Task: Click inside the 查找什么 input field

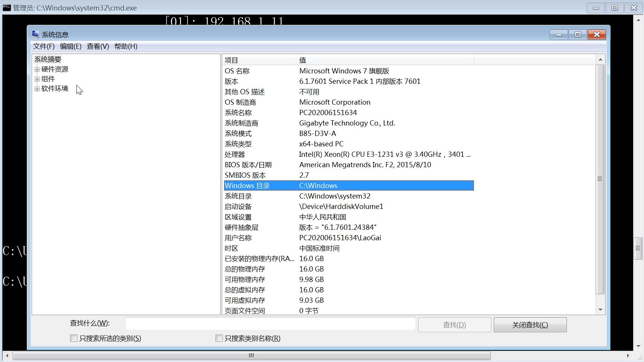Action: click(270, 324)
